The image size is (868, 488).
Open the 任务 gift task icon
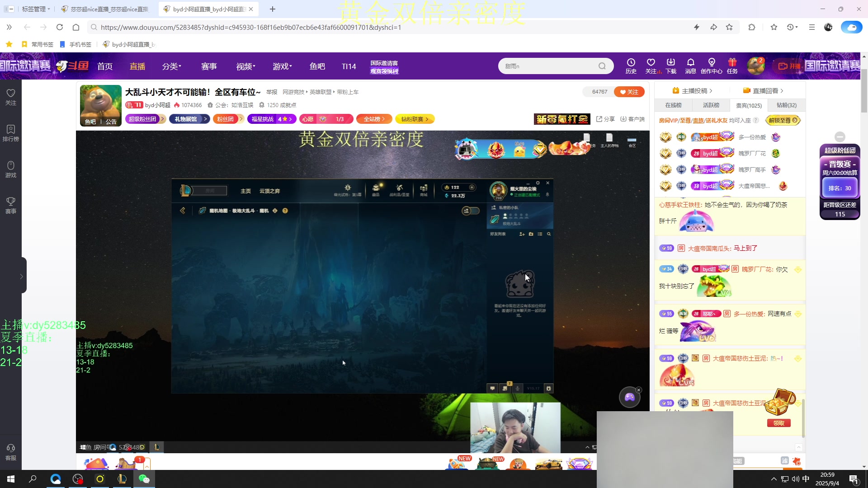pos(732,66)
